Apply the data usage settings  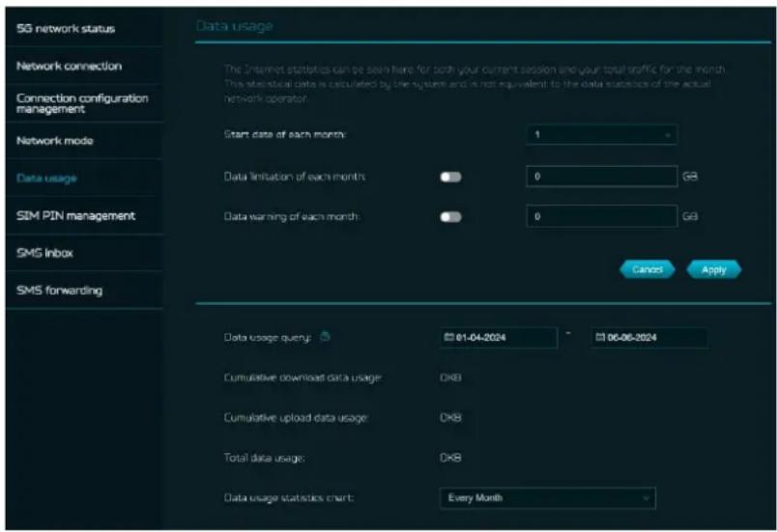coord(713,269)
